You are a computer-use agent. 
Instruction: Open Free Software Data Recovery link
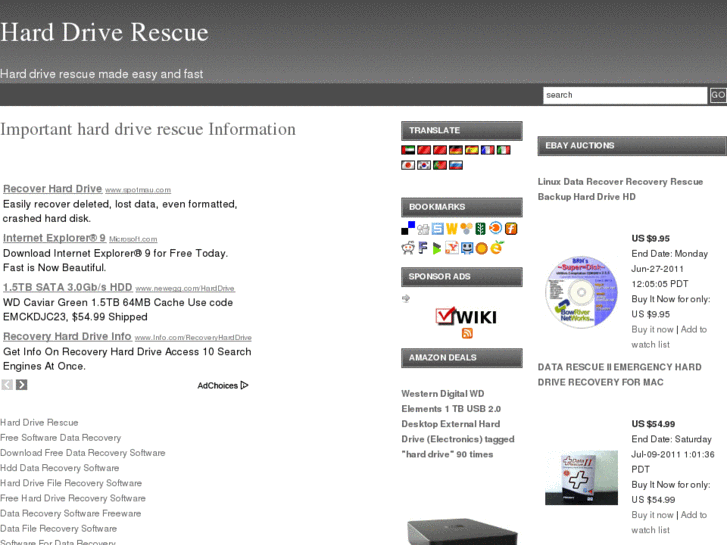pos(61,438)
